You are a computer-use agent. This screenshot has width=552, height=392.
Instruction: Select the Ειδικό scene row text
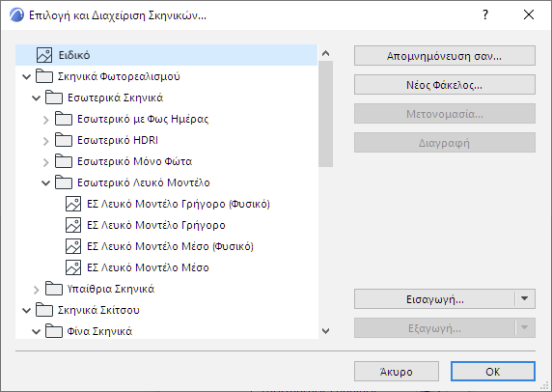point(74,55)
